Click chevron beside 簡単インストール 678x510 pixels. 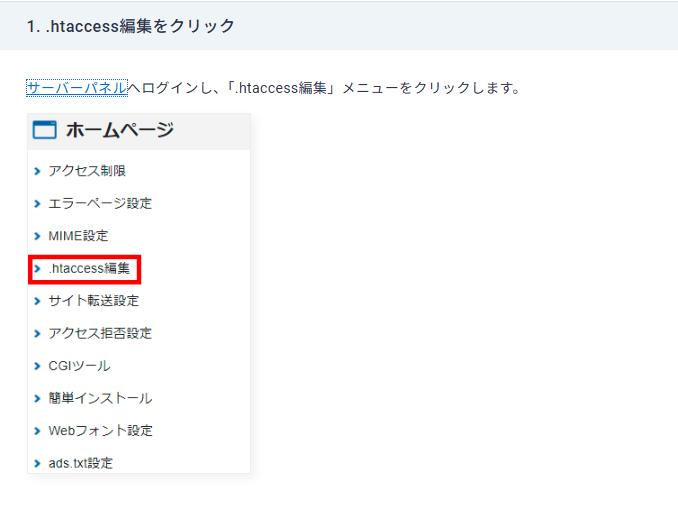tap(37, 398)
